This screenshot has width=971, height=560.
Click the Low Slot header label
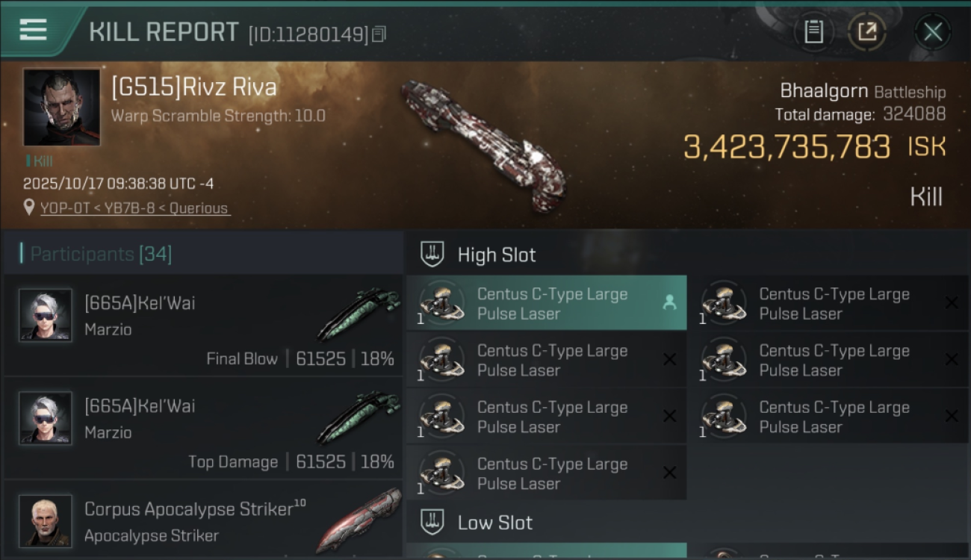[x=495, y=522]
